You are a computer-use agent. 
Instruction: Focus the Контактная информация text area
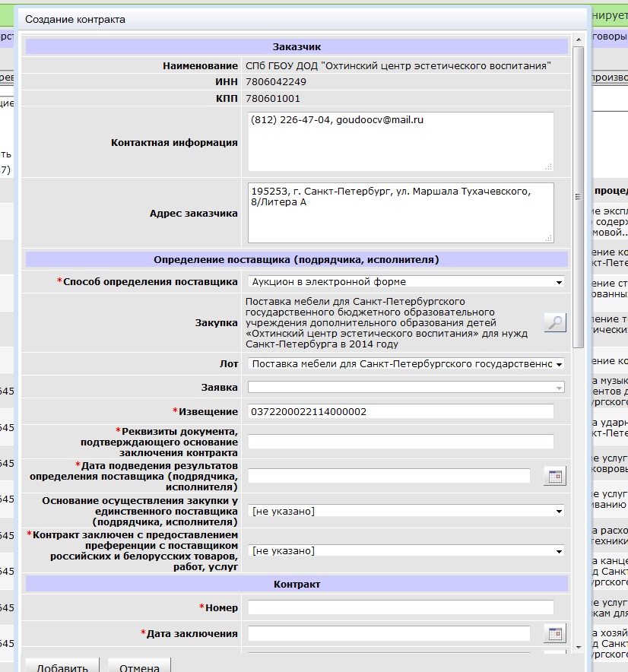[x=401, y=142]
